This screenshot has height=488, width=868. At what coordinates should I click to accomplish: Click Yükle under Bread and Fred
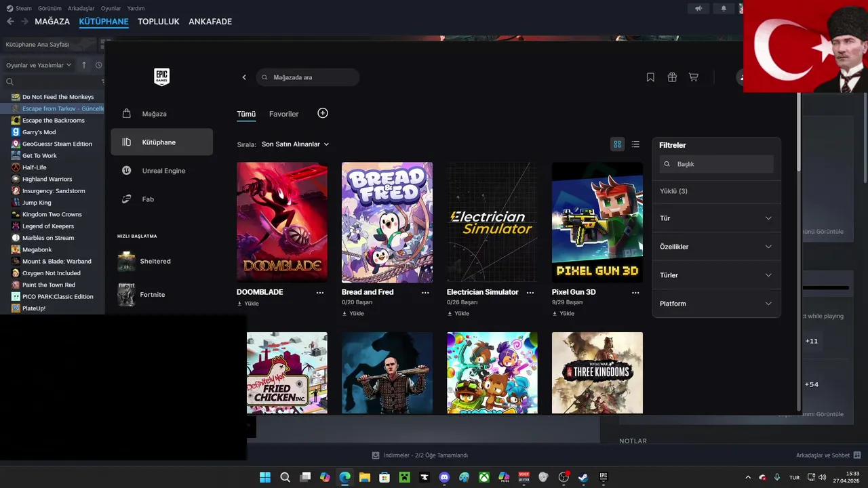(353, 313)
